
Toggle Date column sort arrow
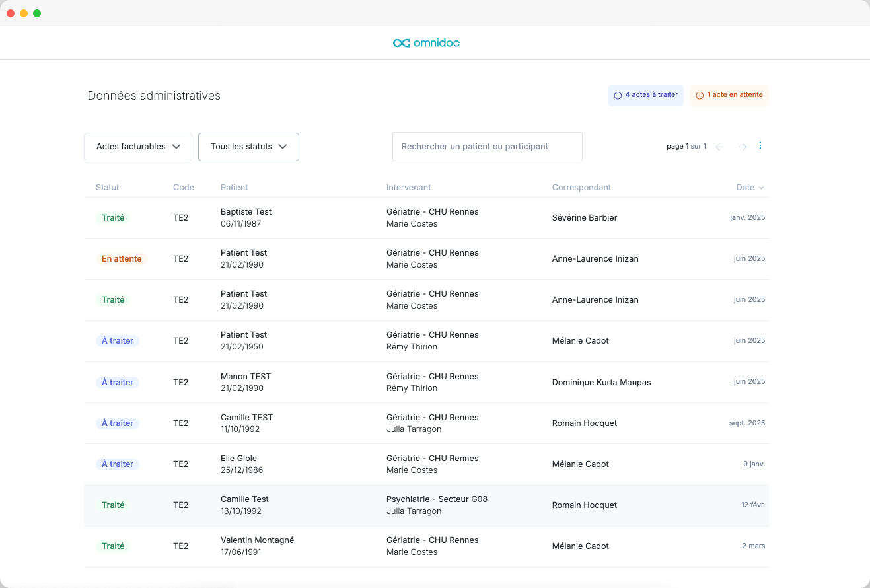click(x=761, y=188)
